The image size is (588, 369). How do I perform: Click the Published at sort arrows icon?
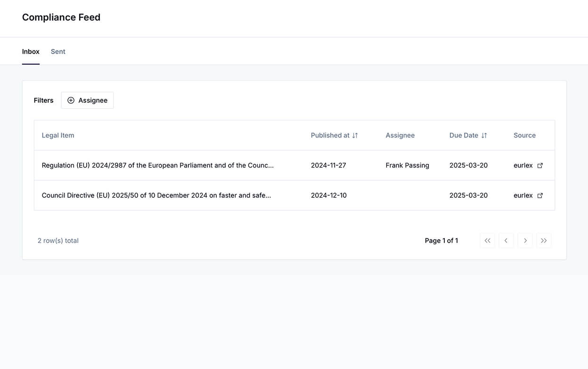point(355,136)
